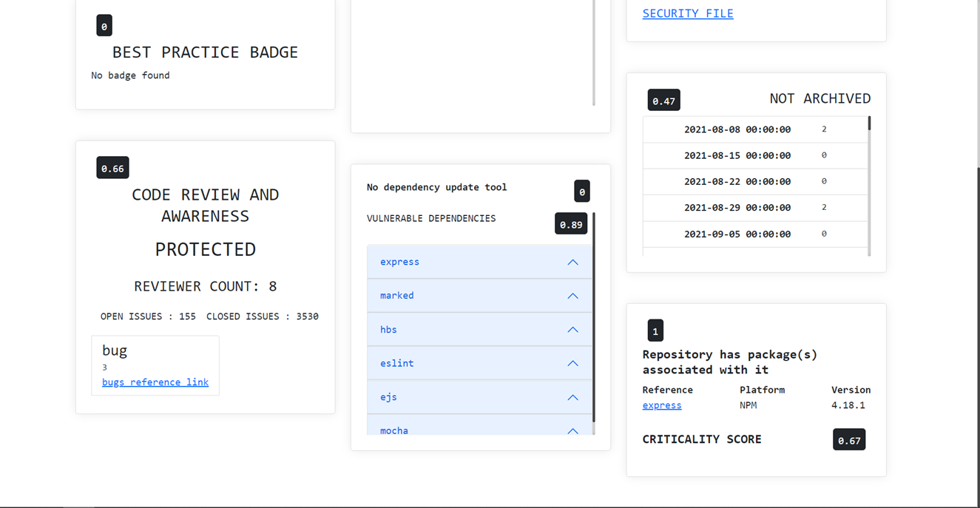The width and height of the screenshot is (980, 508).
Task: Collapse the ejs dependency entry
Action: 572,397
